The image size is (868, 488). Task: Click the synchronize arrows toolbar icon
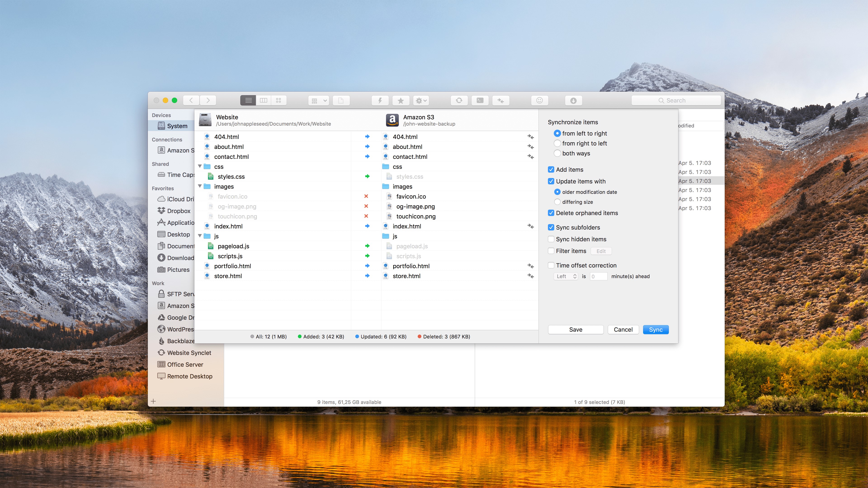[501, 100]
